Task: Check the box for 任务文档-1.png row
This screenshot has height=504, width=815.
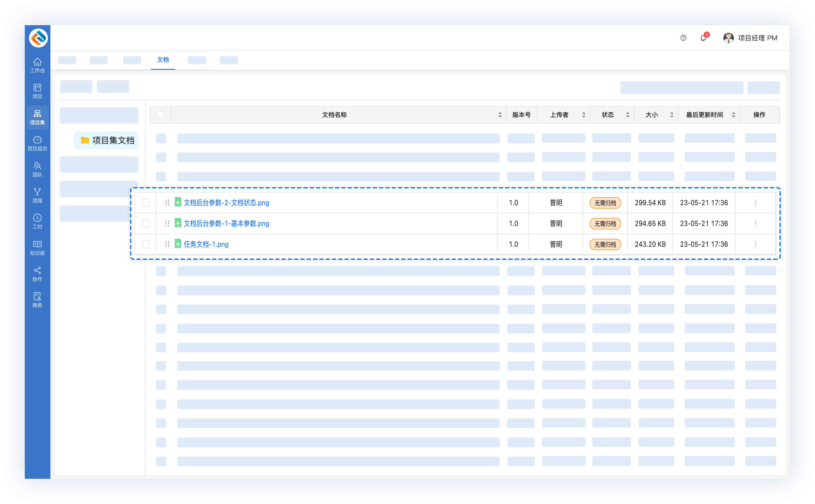Action: point(146,244)
